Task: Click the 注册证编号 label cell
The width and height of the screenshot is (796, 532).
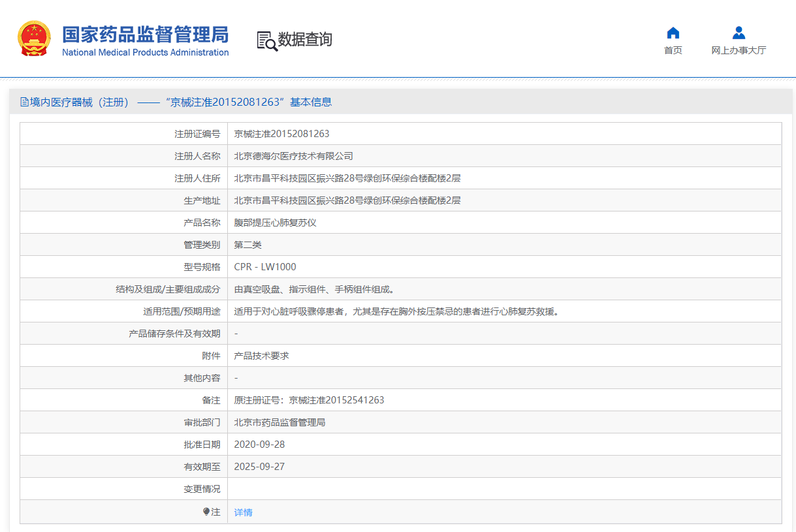Action: coord(124,134)
